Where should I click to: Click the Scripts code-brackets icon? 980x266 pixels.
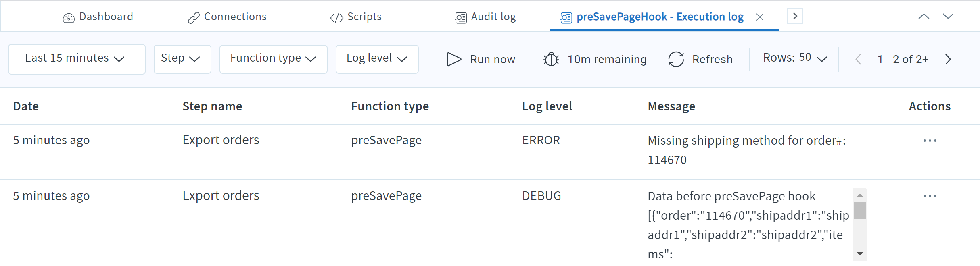[336, 18]
